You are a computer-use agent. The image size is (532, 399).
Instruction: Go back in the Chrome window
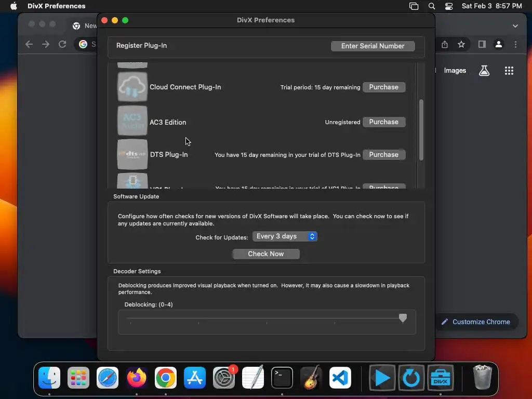pyautogui.click(x=29, y=44)
